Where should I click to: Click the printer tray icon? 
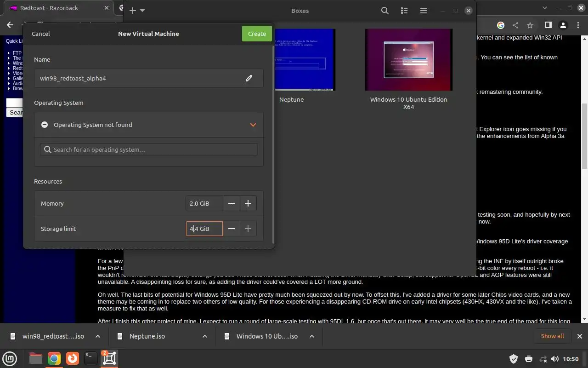pyautogui.click(x=529, y=359)
